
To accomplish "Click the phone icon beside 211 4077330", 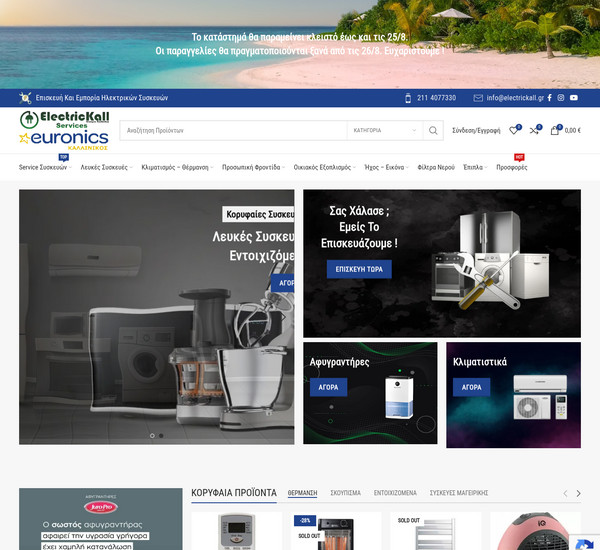I will coord(408,98).
